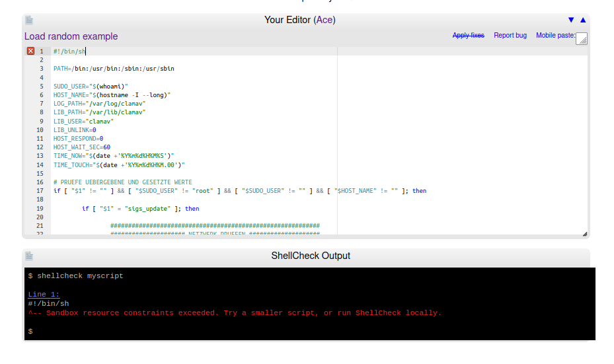Click the editor resize handle

tap(585, 234)
